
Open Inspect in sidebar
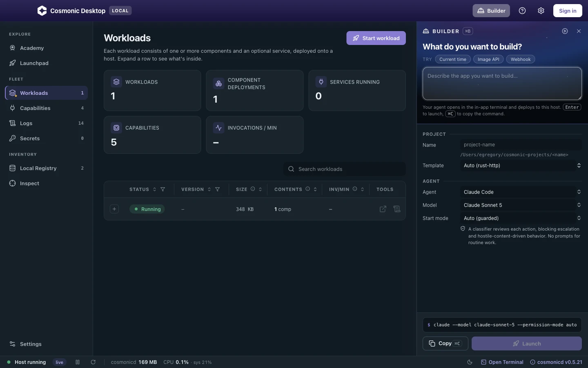pos(46,183)
